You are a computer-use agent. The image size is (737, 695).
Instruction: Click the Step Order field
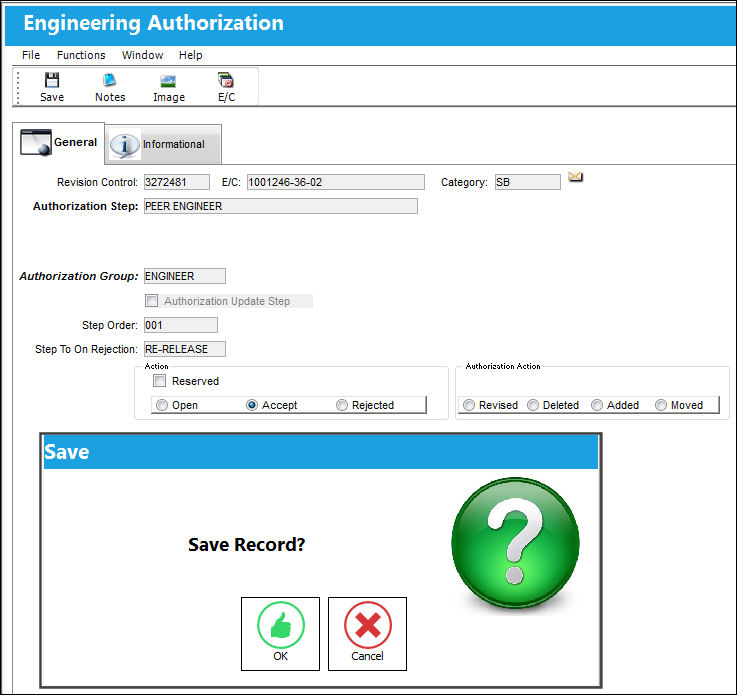pyautogui.click(x=181, y=325)
